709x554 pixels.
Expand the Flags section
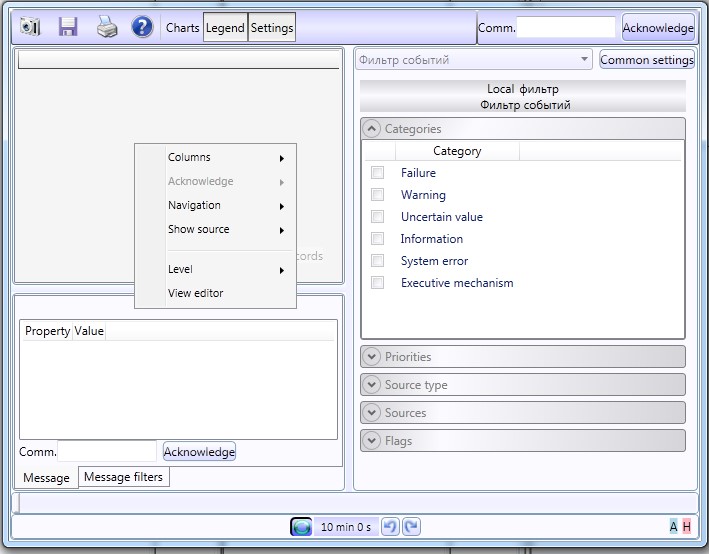click(x=371, y=440)
